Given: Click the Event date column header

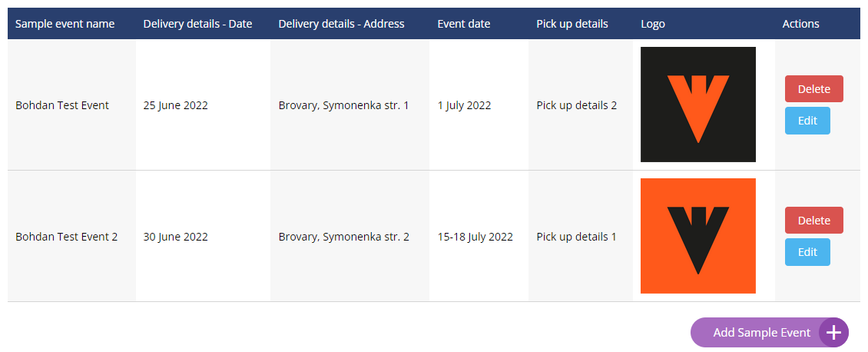Looking at the screenshot, I should click(x=464, y=24).
